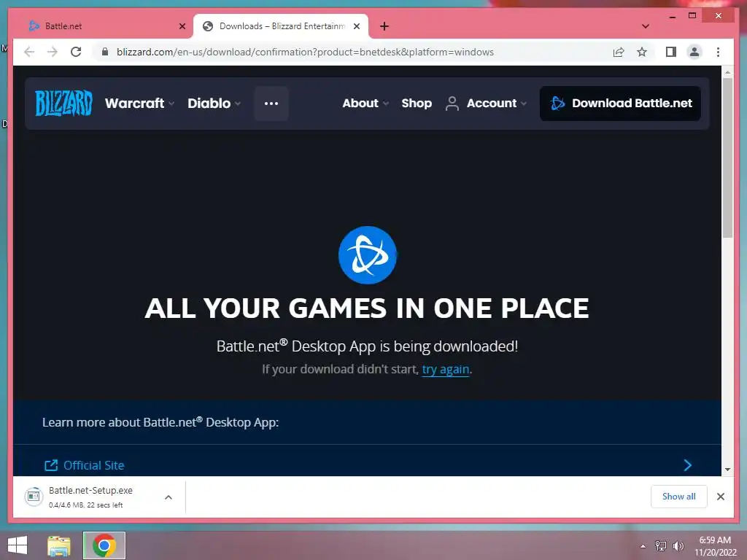Open the tab search dropdown arrow

pyautogui.click(x=646, y=26)
